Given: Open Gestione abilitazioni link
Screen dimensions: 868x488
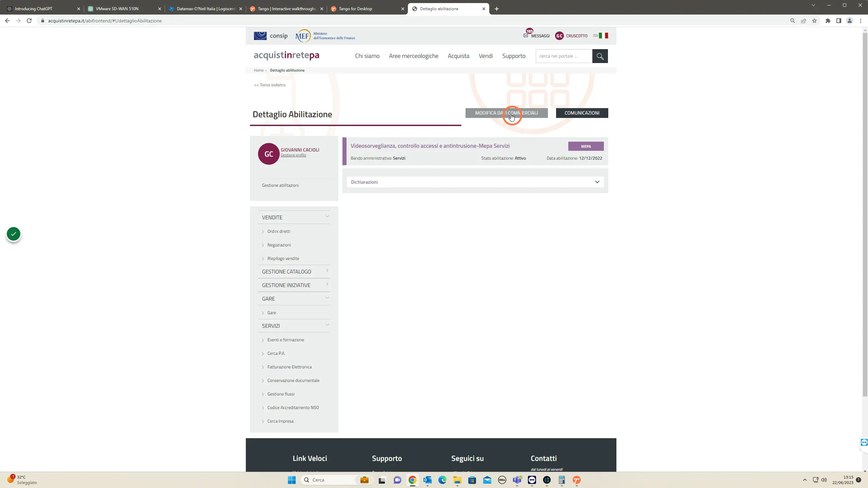Looking at the screenshot, I should click(x=280, y=185).
